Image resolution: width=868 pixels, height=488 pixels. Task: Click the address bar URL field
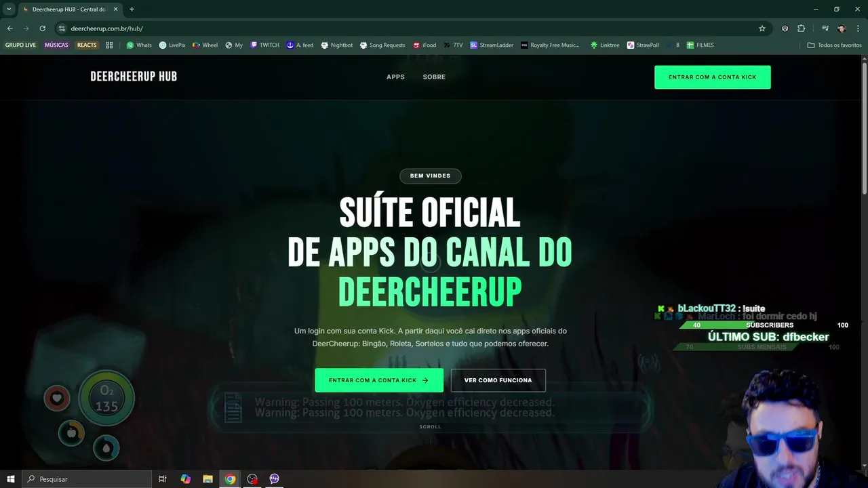coord(407,28)
